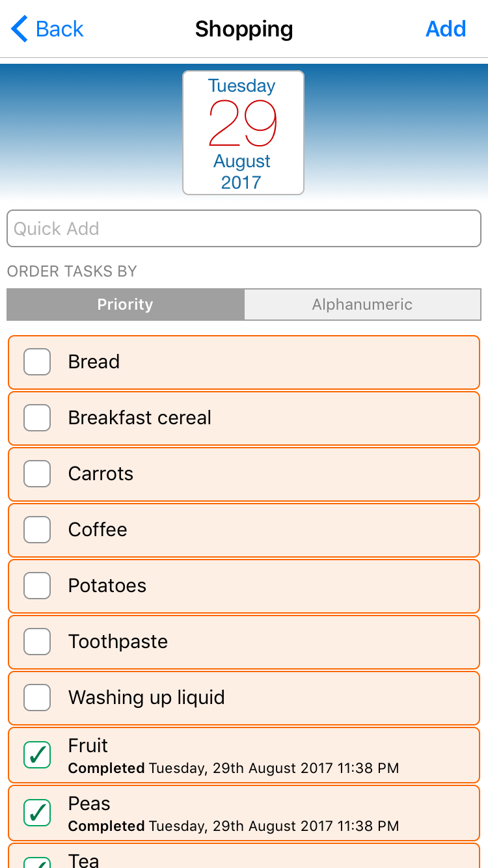488x868 pixels.
Task: Check the Coffee checkbox
Action: click(x=37, y=530)
